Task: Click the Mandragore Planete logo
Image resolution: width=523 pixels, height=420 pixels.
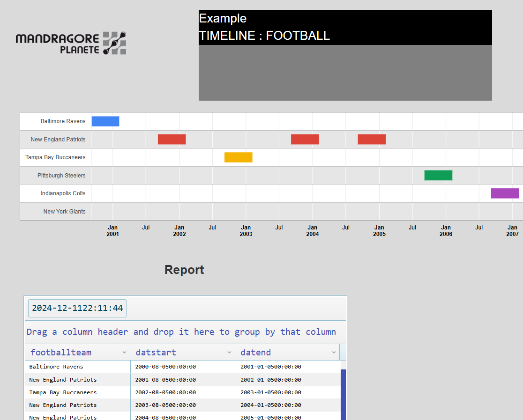Action: pos(71,43)
